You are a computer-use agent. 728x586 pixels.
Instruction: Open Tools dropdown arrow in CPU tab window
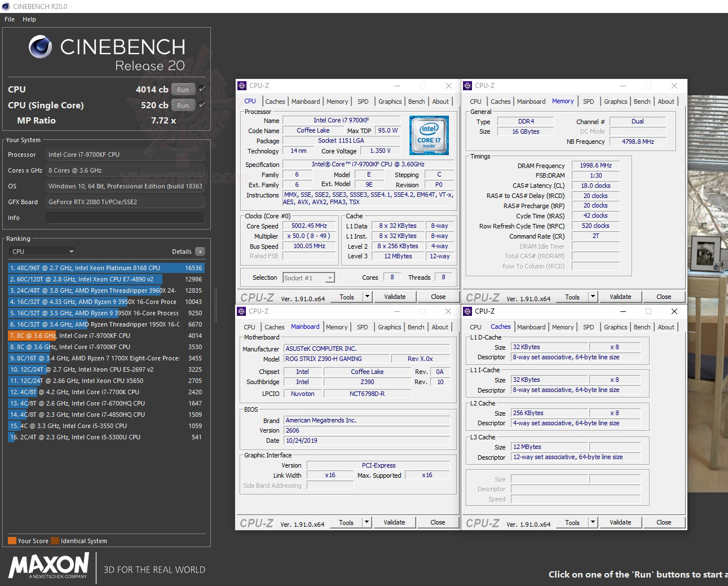coord(367,297)
